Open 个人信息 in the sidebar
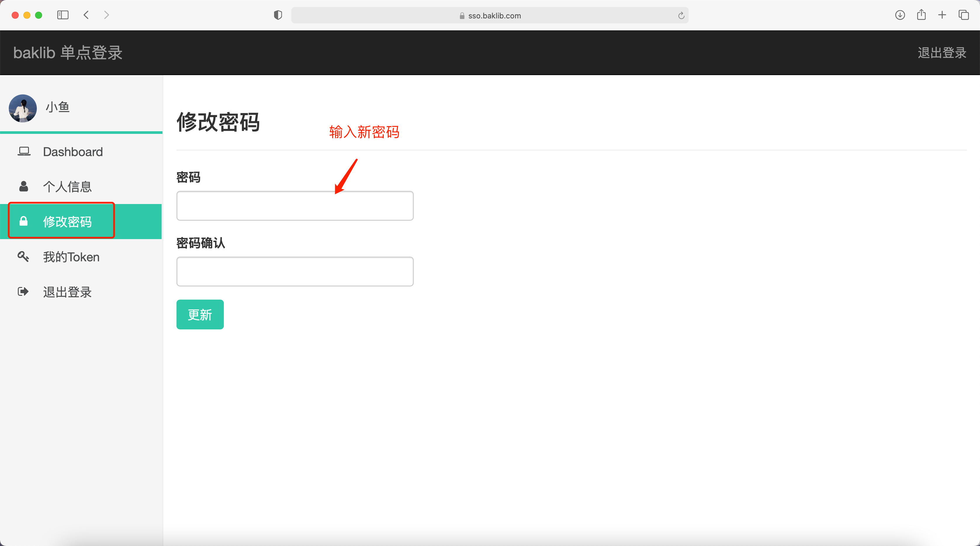 81,186
